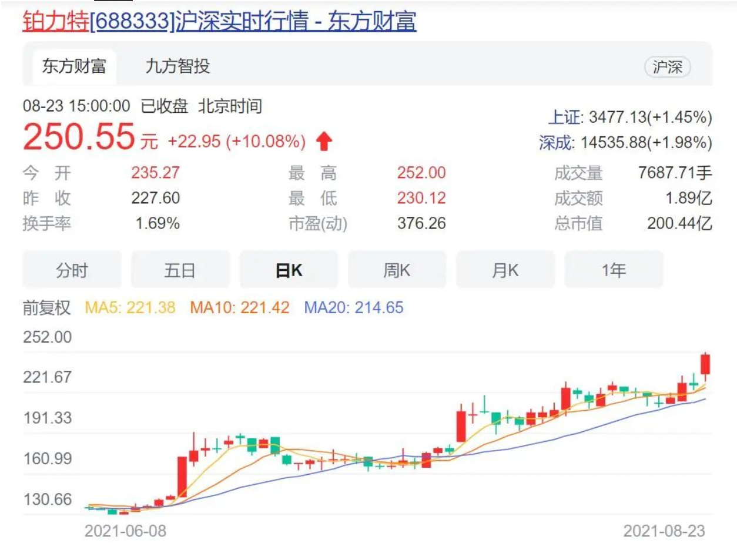Click the 换手率 value 1.69%
Image resolution: width=737 pixels, height=560 pixels.
pyautogui.click(x=158, y=223)
